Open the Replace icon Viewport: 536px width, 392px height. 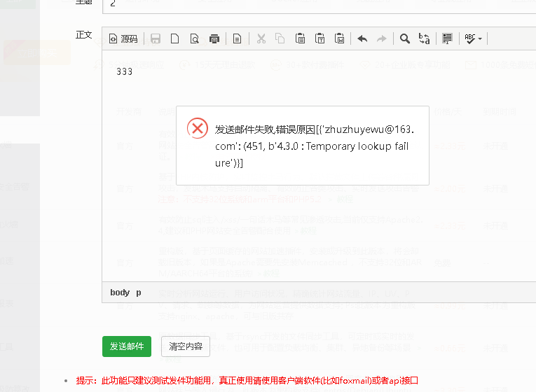click(x=424, y=39)
